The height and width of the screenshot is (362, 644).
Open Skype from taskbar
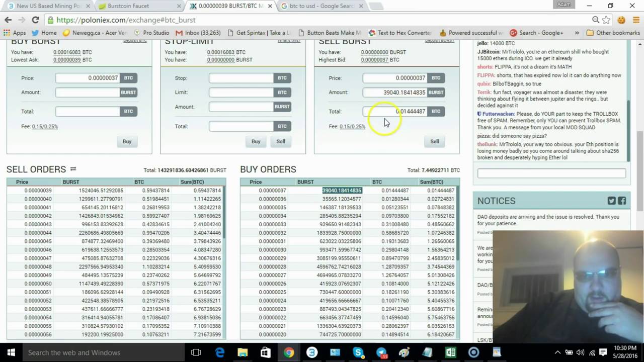click(358, 352)
